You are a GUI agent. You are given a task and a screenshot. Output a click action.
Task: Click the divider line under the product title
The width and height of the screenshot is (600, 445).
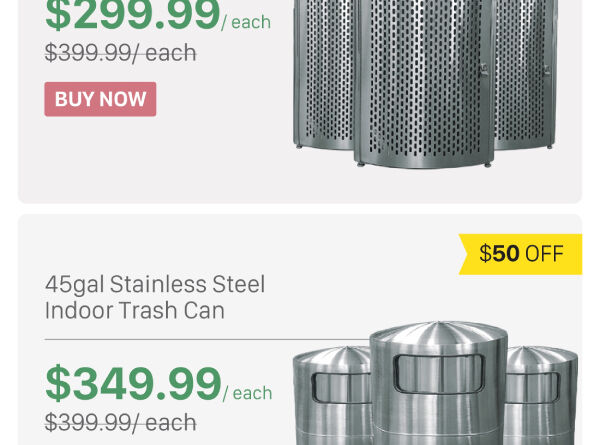[170, 340]
